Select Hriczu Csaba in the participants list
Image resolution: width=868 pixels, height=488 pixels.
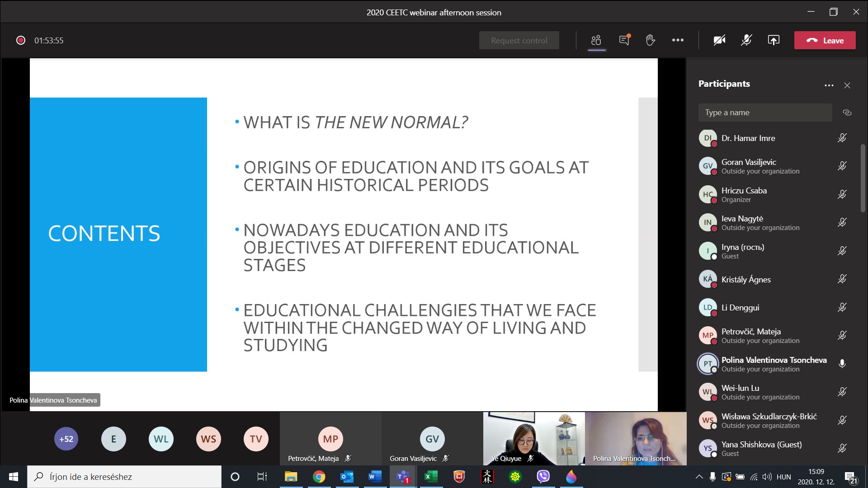coord(744,191)
